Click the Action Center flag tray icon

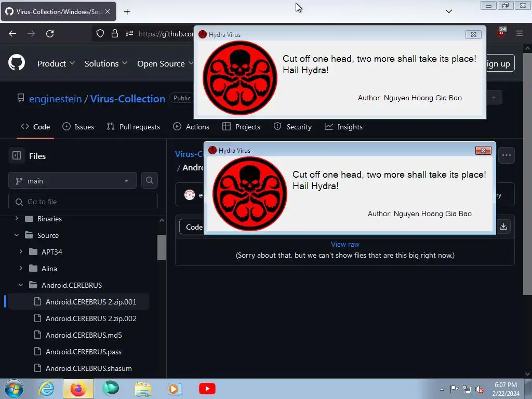454,389
